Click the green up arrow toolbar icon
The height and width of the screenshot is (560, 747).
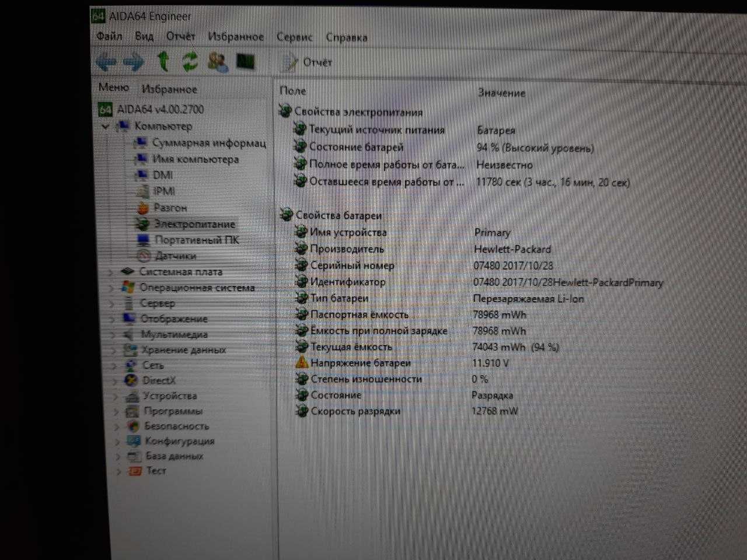click(x=163, y=61)
